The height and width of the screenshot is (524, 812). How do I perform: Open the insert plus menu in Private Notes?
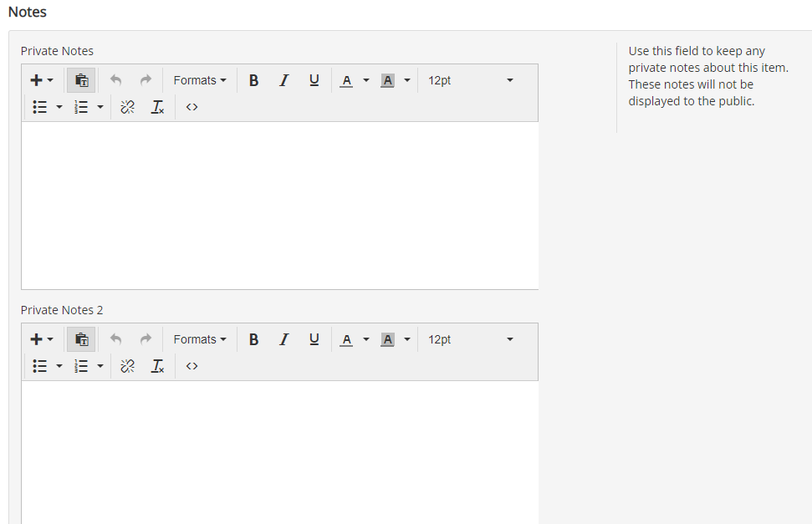coord(42,80)
